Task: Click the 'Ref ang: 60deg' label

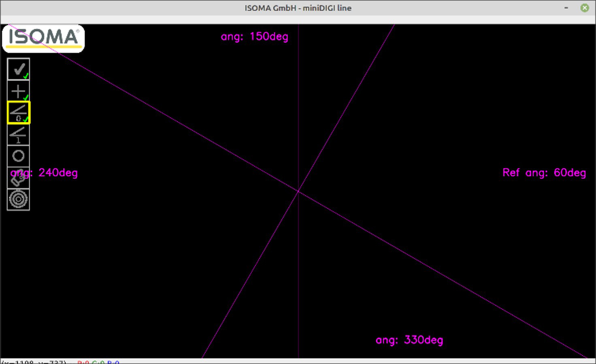Action: [x=544, y=173]
